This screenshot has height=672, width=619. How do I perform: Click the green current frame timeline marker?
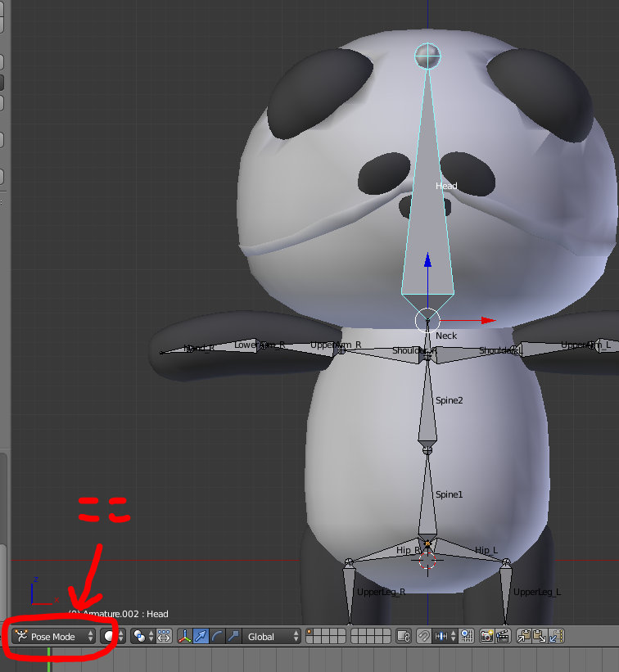coord(49,660)
